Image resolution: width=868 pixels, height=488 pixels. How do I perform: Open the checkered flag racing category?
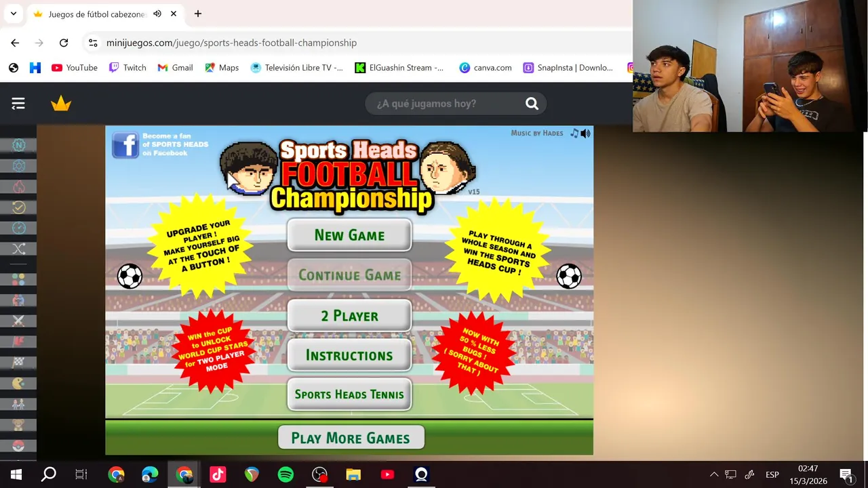(x=18, y=363)
